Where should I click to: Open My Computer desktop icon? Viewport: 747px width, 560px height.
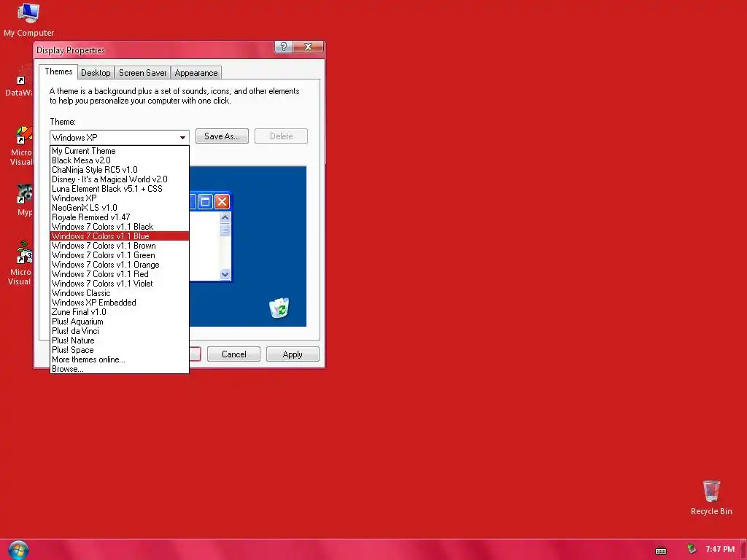tap(28, 19)
